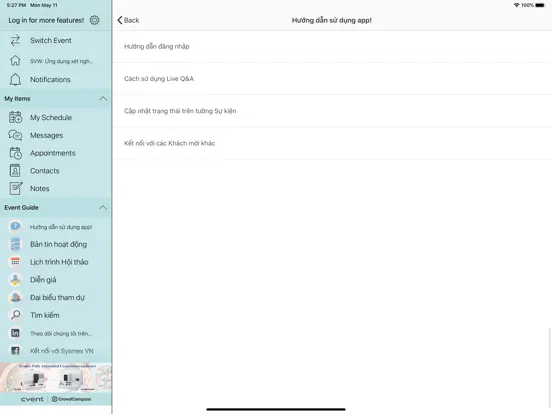Click the Contacts address book icon
552x414 pixels.
point(15,171)
